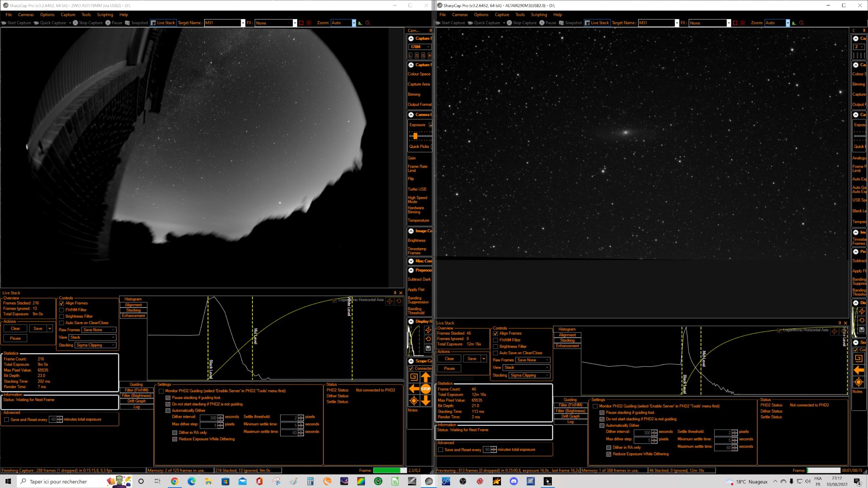The height and width of the screenshot is (488, 868).
Task: Open Raw Frames dropdown in left Live Stack
Action: tap(99, 330)
